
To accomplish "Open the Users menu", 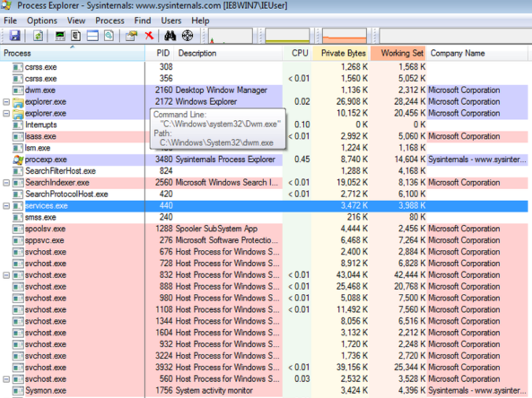I will (171, 21).
